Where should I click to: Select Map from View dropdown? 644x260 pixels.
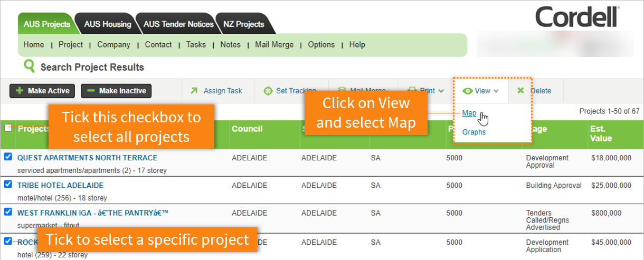(469, 113)
